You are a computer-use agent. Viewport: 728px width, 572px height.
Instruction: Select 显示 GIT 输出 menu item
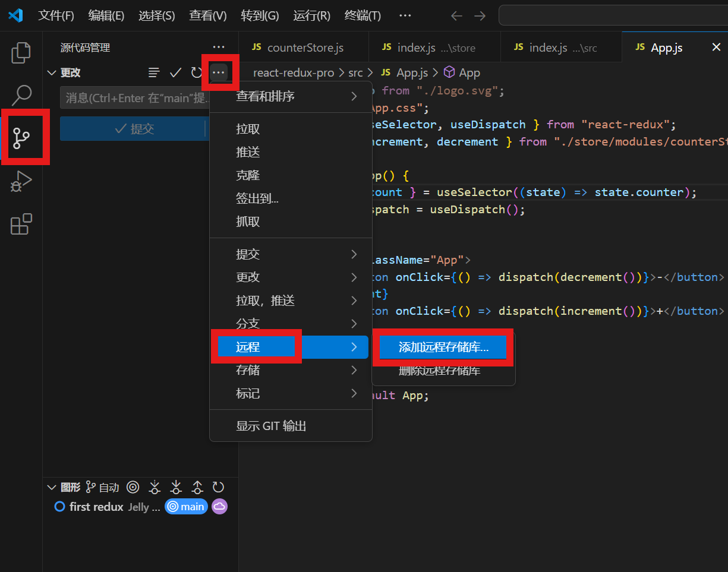[x=291, y=426]
